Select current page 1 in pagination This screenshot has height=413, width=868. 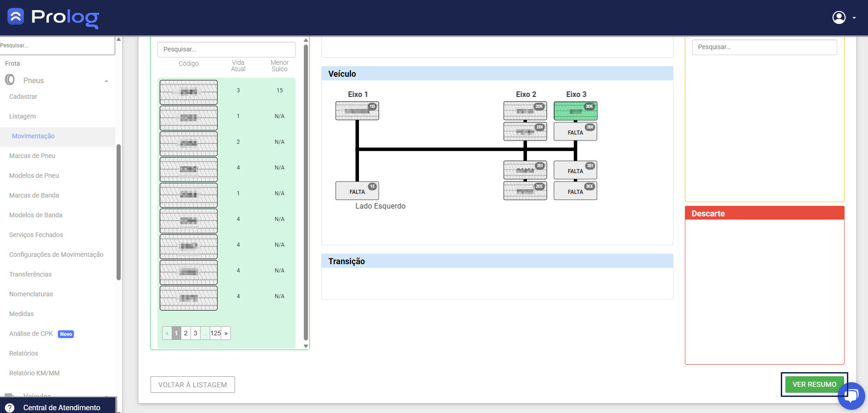176,333
